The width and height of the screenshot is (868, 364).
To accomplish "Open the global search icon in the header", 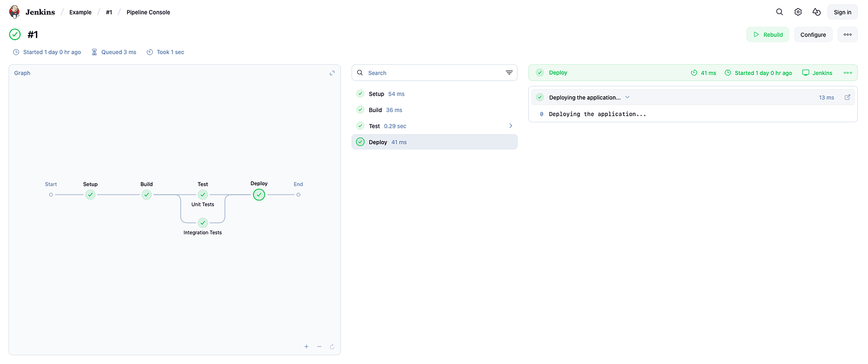I will 779,11.
